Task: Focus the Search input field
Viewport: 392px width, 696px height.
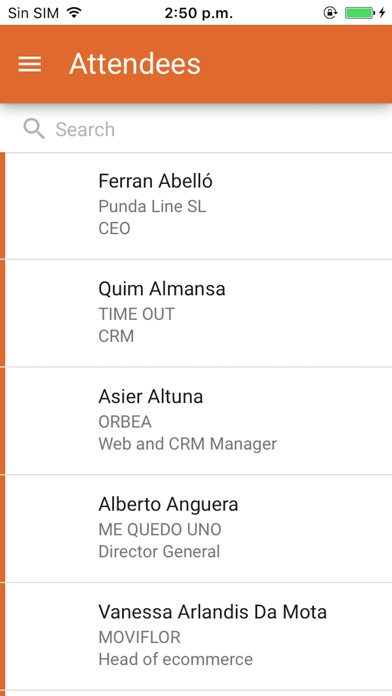Action: pyautogui.click(x=196, y=129)
